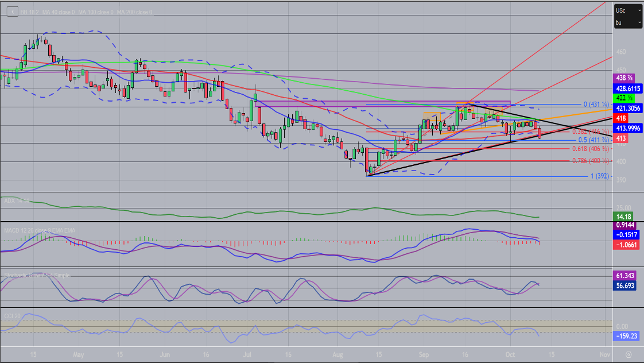Click the MA 200 close indicator label
The width and height of the screenshot is (644, 363).
point(134,12)
